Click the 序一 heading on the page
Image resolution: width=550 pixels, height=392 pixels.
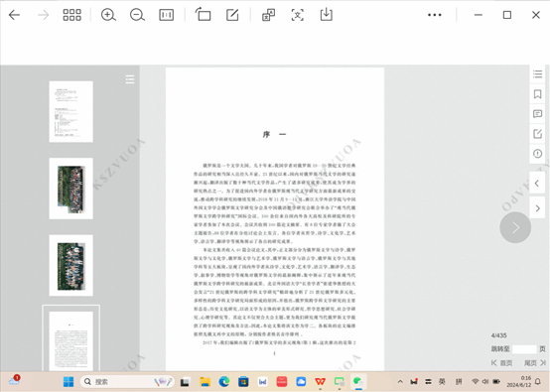[x=275, y=134]
